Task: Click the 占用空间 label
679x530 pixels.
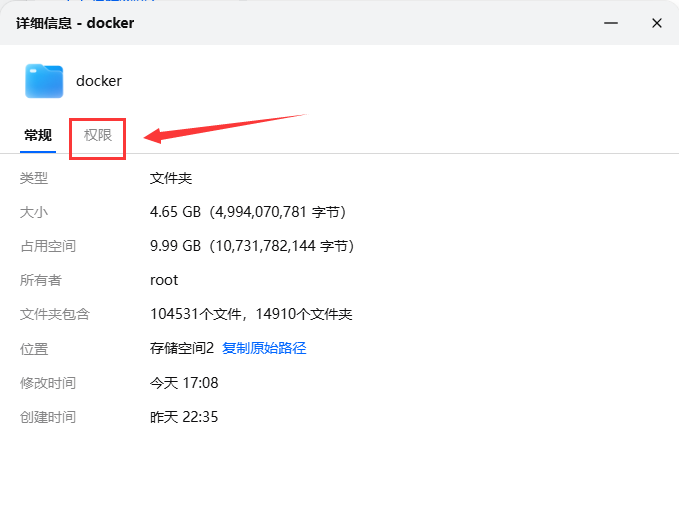Action: pos(48,246)
